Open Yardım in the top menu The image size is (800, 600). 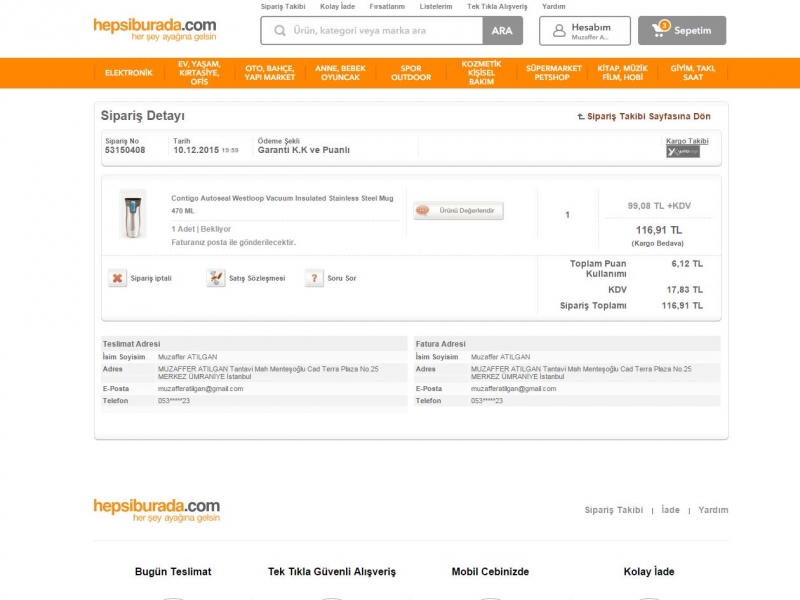(554, 7)
